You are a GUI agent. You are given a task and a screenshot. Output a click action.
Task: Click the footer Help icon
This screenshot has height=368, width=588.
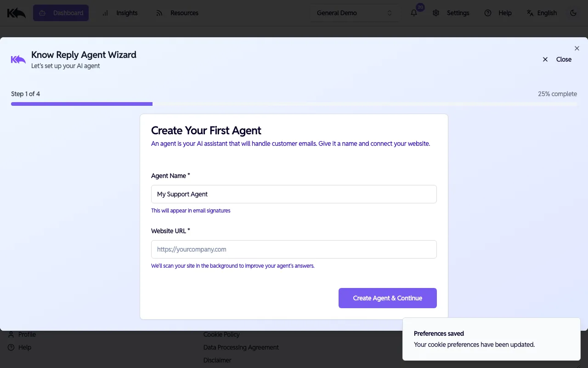(x=10, y=347)
